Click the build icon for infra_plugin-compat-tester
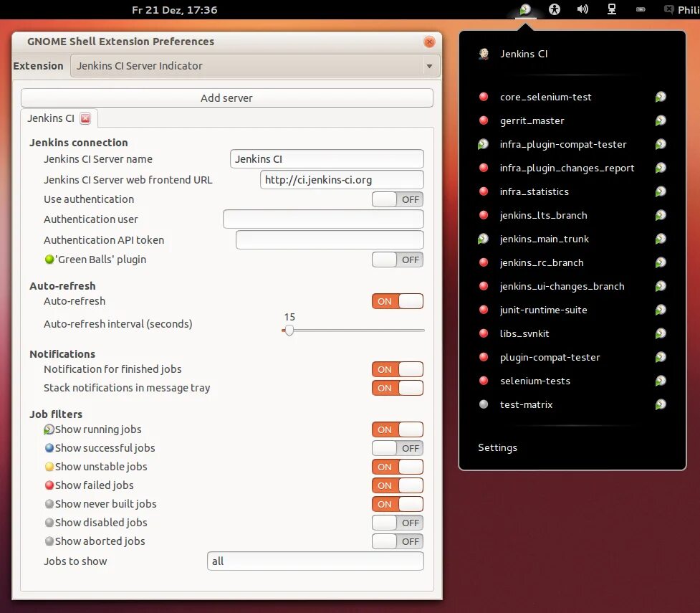 pyautogui.click(x=661, y=144)
